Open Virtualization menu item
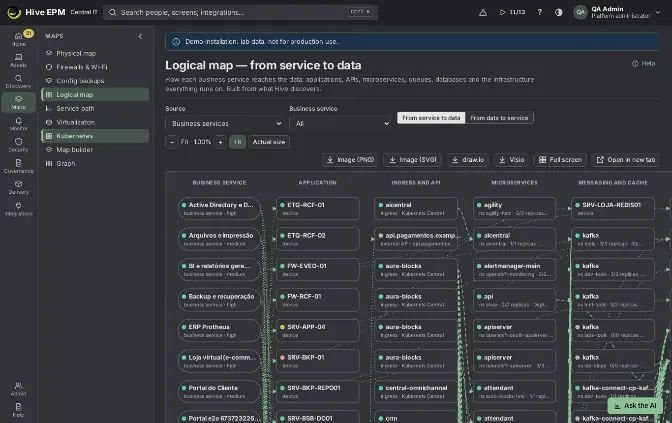Viewport: 672px width, 423px height. point(95,122)
